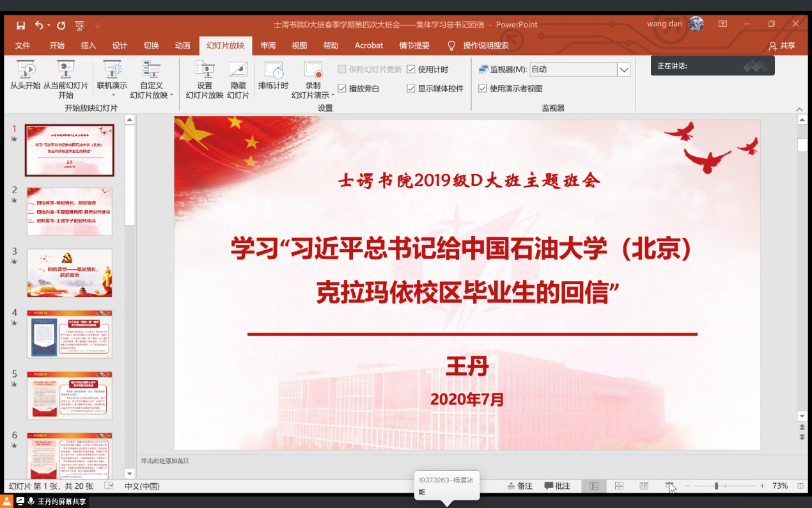Open the 文件 menu tab
The height and width of the screenshot is (508, 812).
tap(22, 45)
